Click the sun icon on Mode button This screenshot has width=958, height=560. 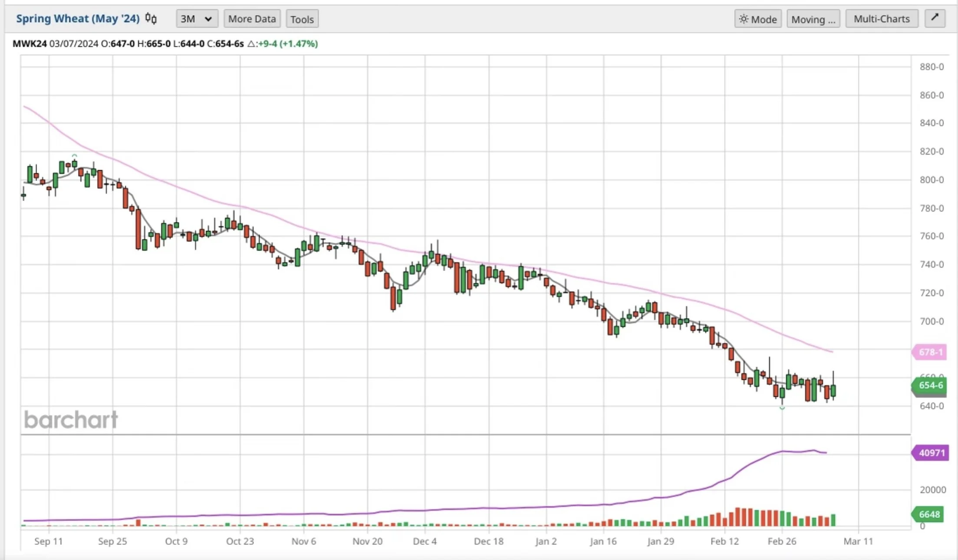[x=744, y=19]
